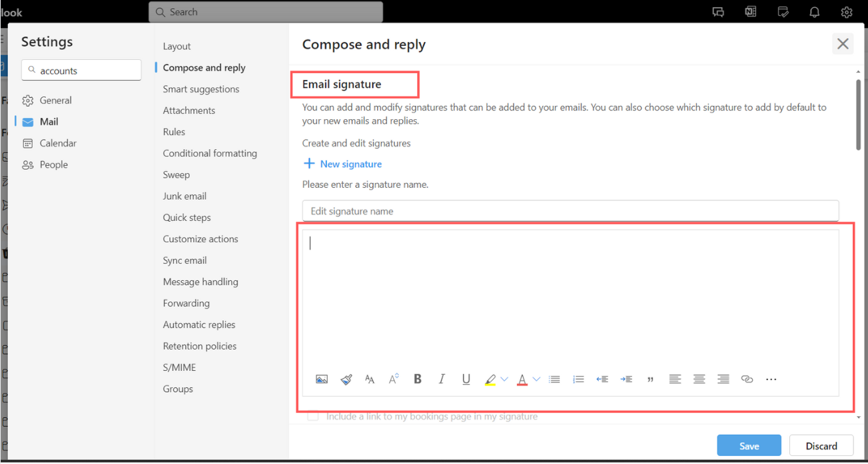868x464 pixels.
Task: Open the General settings category
Action: tap(47, 101)
